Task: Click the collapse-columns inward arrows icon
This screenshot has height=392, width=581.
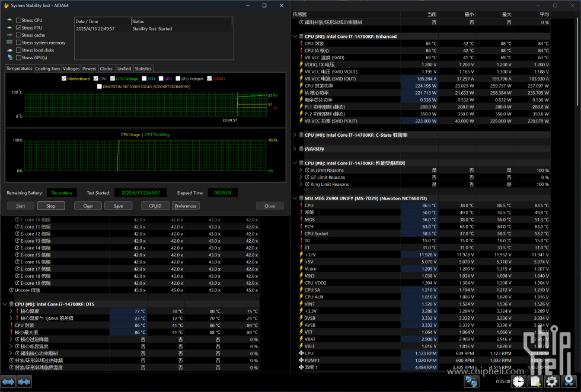Action: pos(24,381)
